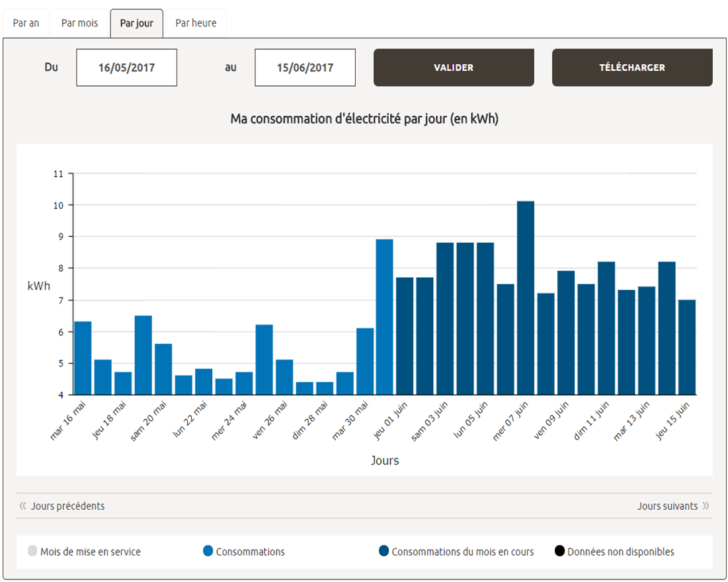Switch to the Par mois tab
The height and width of the screenshot is (582, 728).
[79, 22]
